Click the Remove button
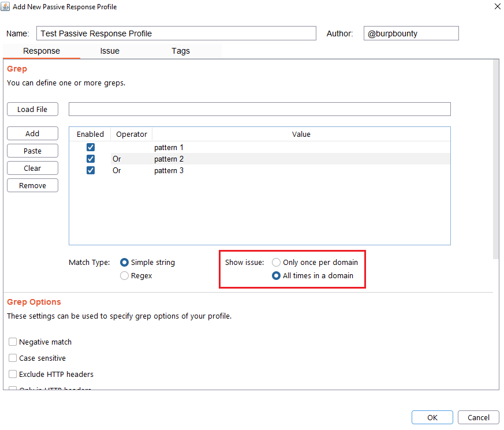This screenshot has height=430, width=504. (32, 185)
